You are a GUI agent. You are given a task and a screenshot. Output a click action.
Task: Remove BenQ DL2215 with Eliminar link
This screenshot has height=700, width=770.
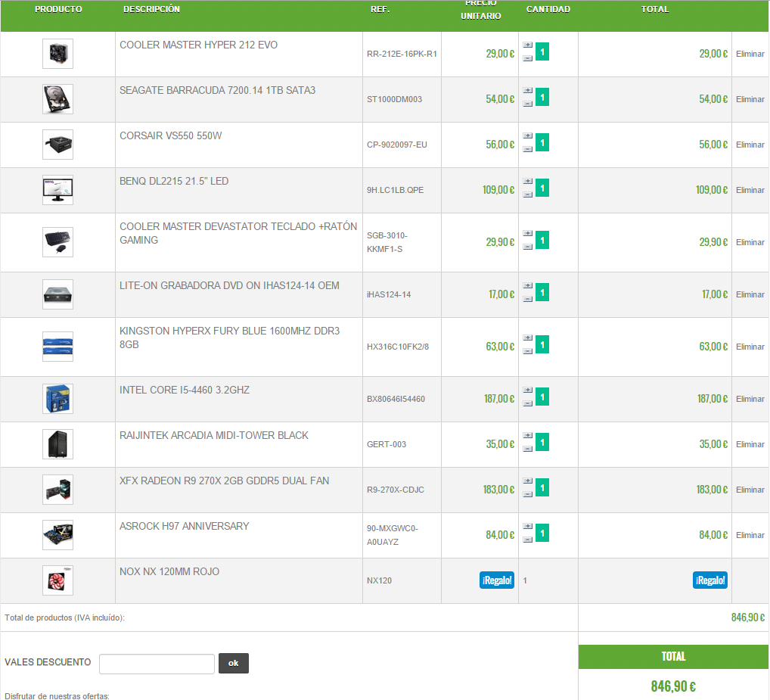pos(750,190)
